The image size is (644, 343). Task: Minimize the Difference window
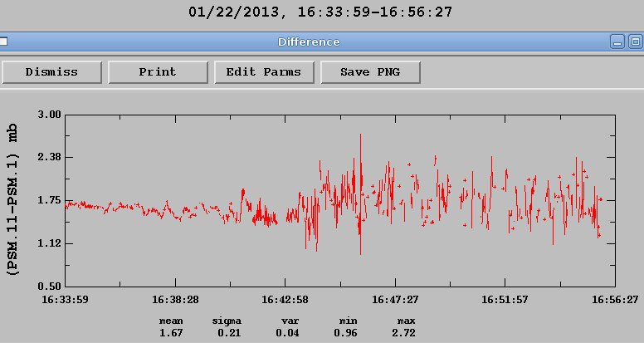click(617, 42)
